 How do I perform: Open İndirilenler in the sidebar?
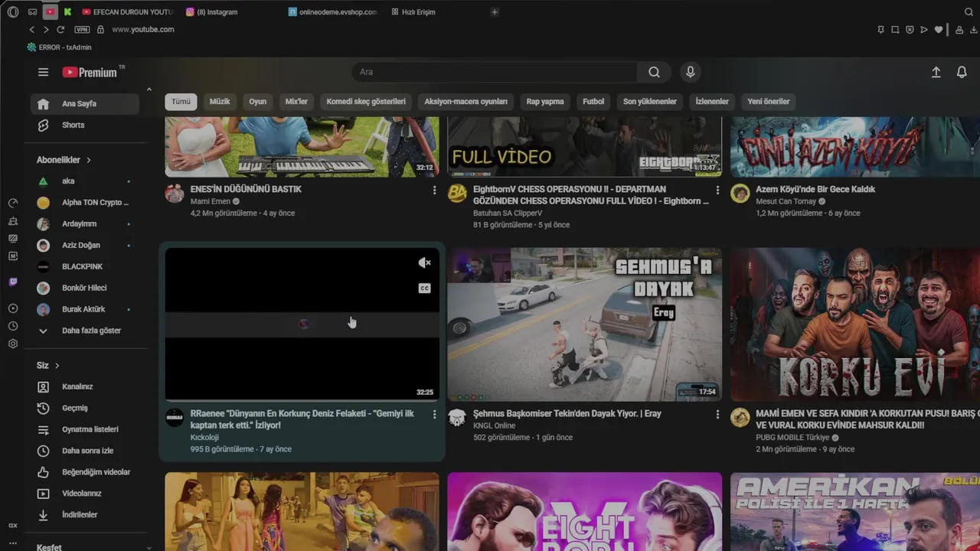pyautogui.click(x=85, y=515)
